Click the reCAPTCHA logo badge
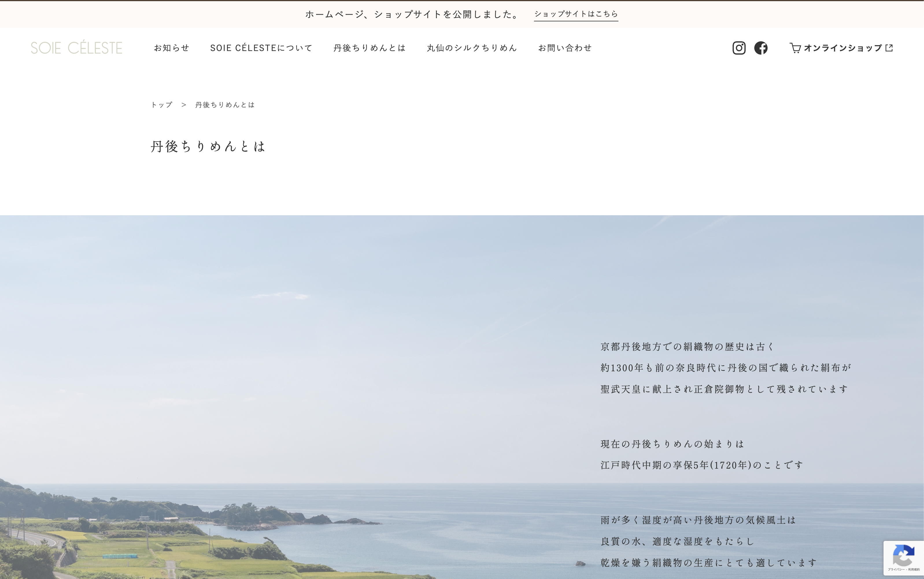 903,555
